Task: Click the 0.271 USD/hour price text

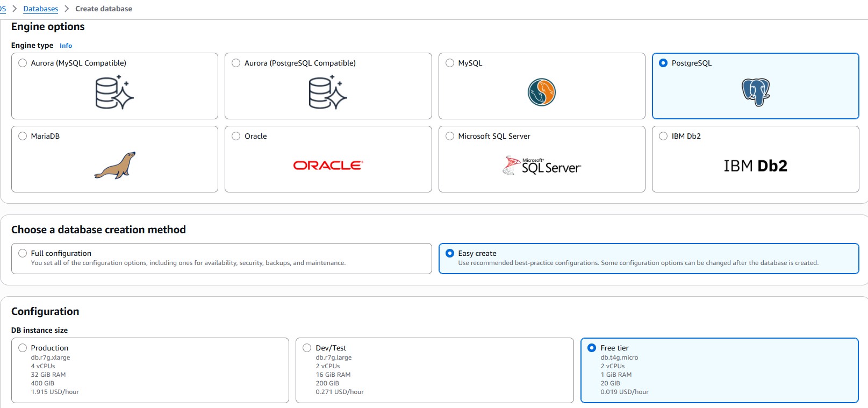Action: click(x=340, y=392)
